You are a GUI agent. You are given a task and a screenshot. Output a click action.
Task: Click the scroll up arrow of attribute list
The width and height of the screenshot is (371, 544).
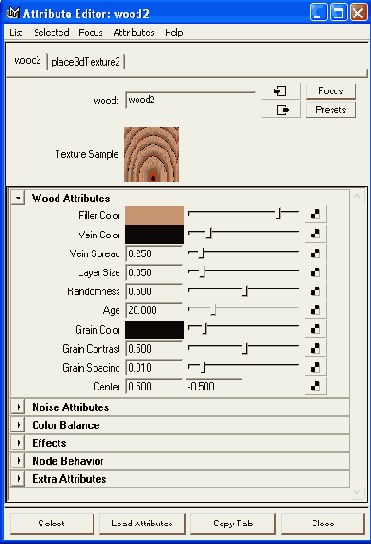(x=357, y=197)
